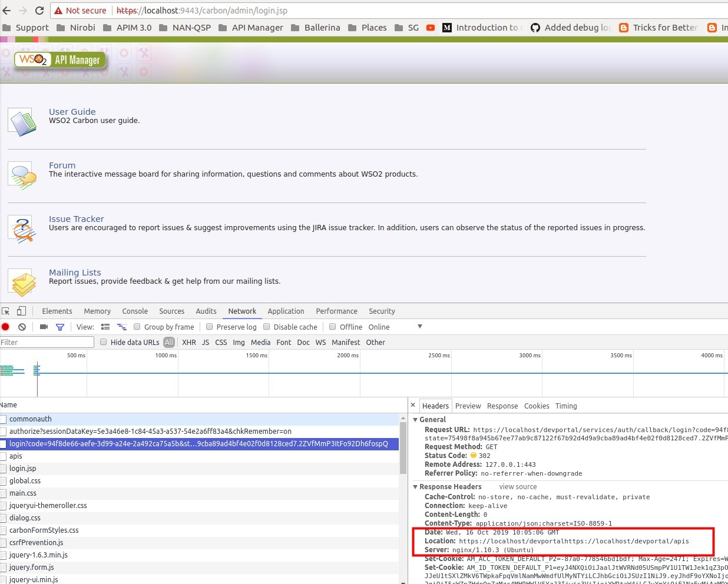Activate DevTools inspect element picker
This screenshot has width=728, height=584.
(6, 311)
